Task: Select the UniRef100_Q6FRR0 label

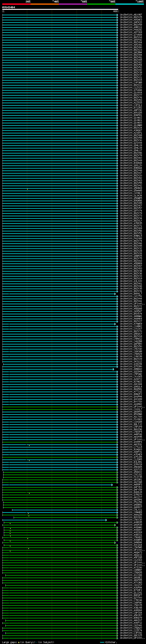Action: tap(131, 344)
